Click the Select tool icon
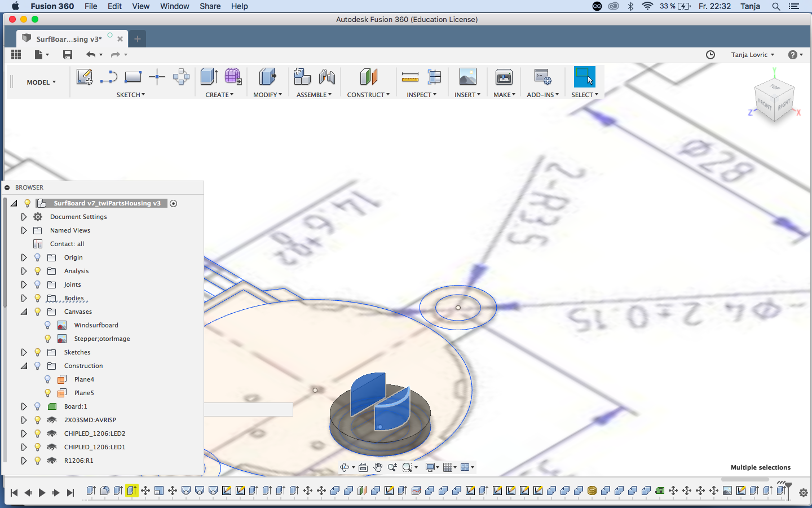 point(584,77)
